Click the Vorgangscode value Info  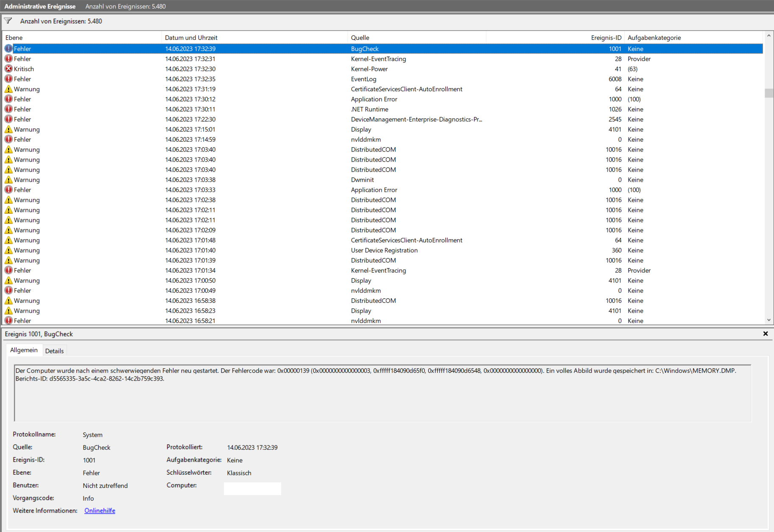tap(88, 498)
